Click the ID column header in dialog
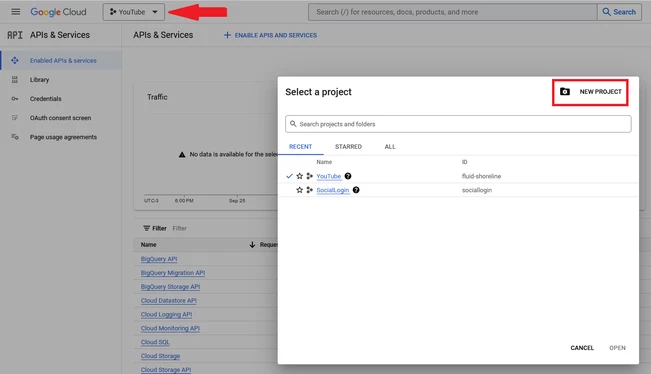651x374 pixels. tap(464, 162)
